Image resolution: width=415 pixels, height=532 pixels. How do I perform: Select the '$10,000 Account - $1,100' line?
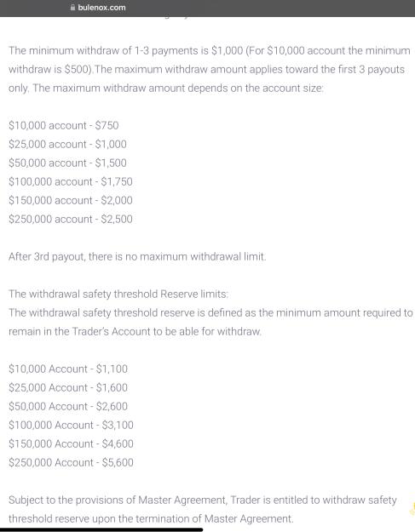pos(68,369)
